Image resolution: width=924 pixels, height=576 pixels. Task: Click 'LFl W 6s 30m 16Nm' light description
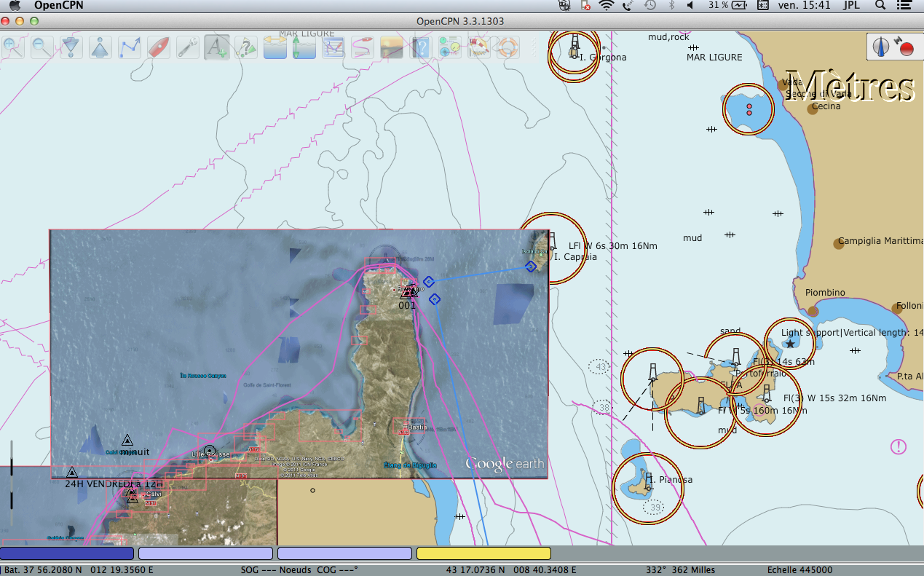(x=612, y=246)
